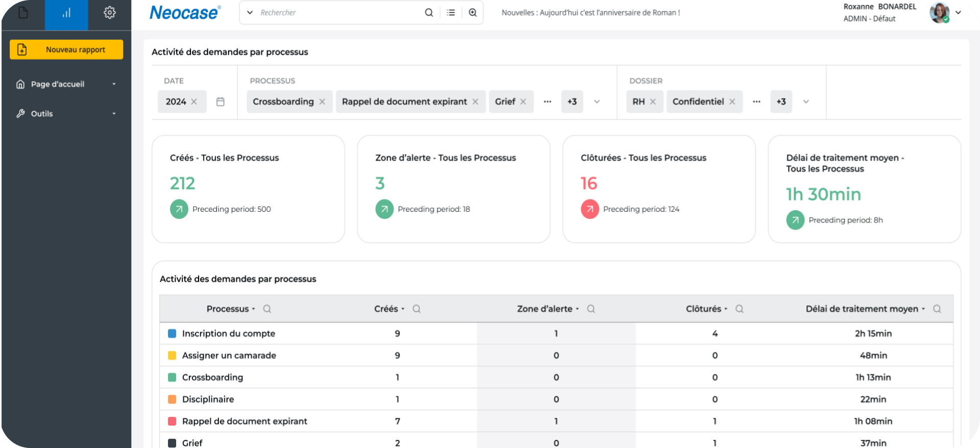This screenshot has height=448, width=980.
Task: Open the date calendar picker icon
Action: coord(220,102)
